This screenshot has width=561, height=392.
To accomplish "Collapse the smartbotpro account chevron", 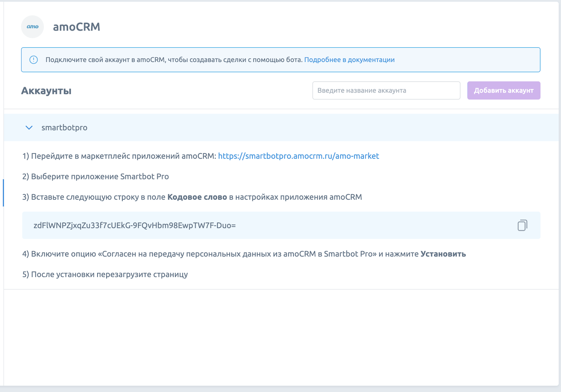I will click(29, 128).
